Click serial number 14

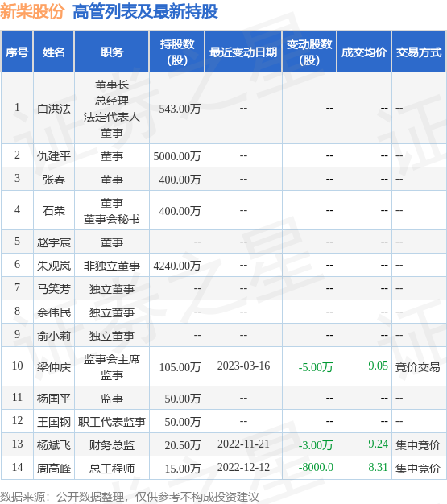click(x=18, y=467)
